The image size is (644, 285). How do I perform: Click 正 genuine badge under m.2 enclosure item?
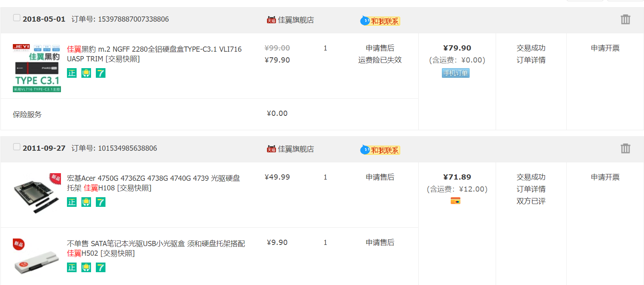[72, 73]
